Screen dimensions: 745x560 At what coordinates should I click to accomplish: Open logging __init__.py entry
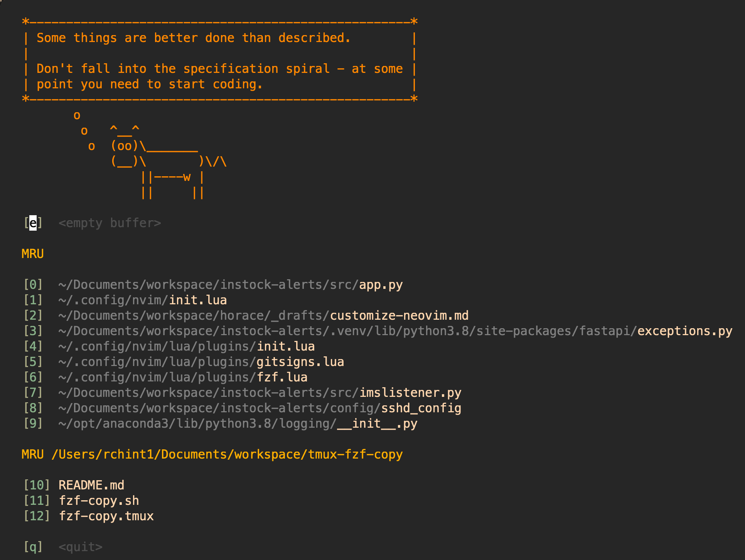220,423
